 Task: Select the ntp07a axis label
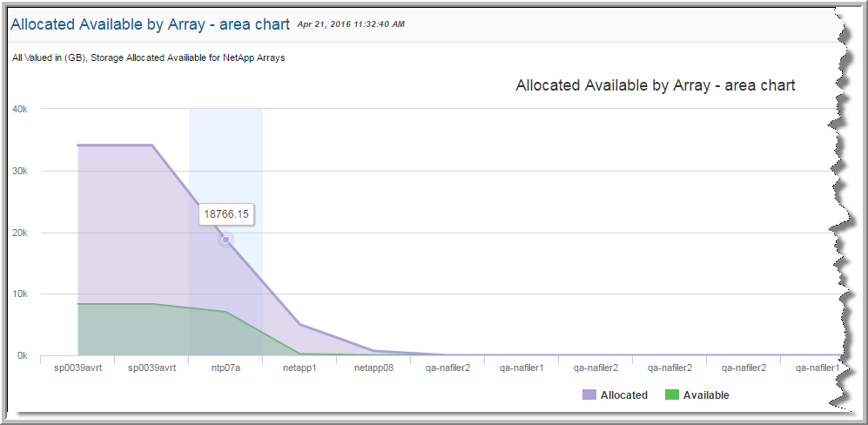[x=225, y=368]
